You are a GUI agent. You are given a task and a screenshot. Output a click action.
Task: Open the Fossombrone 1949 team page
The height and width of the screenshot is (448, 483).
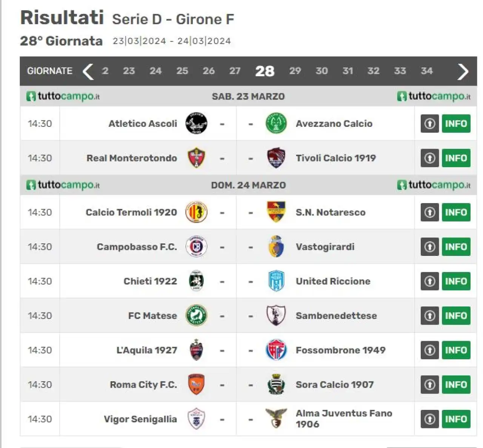pyautogui.click(x=340, y=350)
